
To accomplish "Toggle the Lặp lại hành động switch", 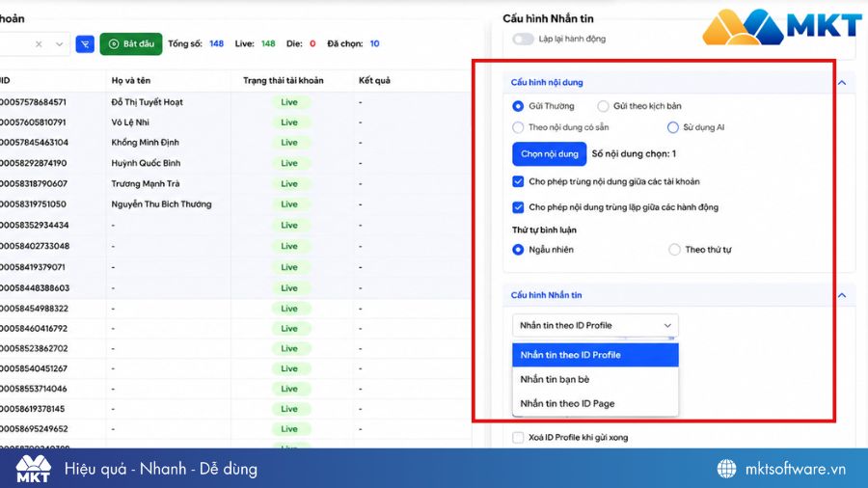I will 523,39.
